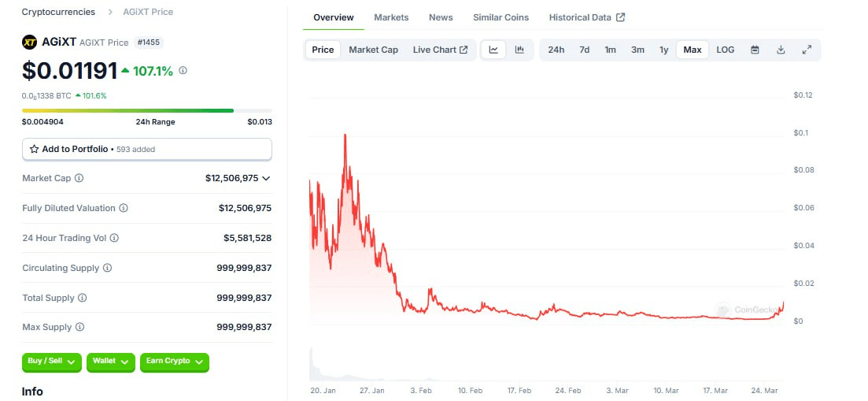Click the price chart peak near $0.1
This screenshot has height=401, width=868.
345,135
